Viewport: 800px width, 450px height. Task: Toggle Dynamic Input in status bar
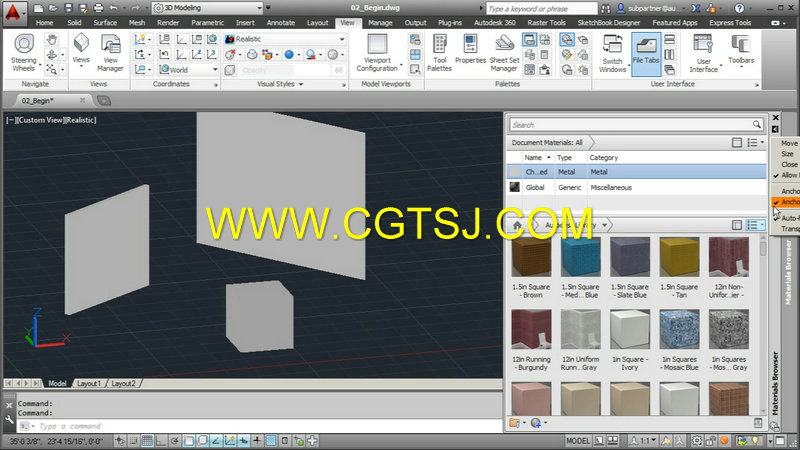(x=243, y=440)
